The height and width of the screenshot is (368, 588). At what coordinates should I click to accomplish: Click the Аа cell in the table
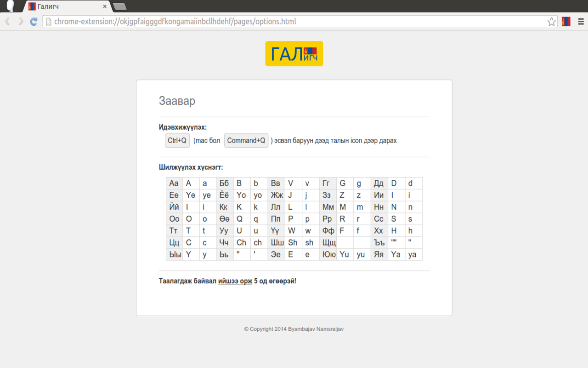tap(175, 183)
